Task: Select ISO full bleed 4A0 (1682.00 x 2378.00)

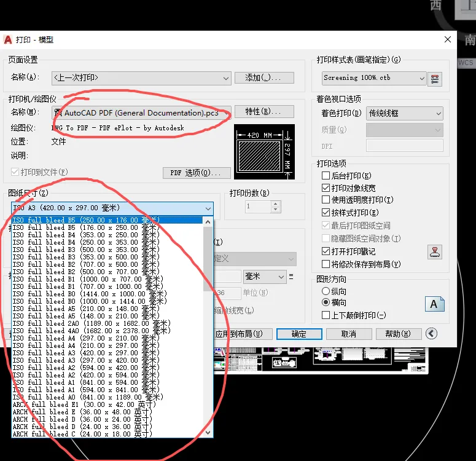Action: pos(107,330)
